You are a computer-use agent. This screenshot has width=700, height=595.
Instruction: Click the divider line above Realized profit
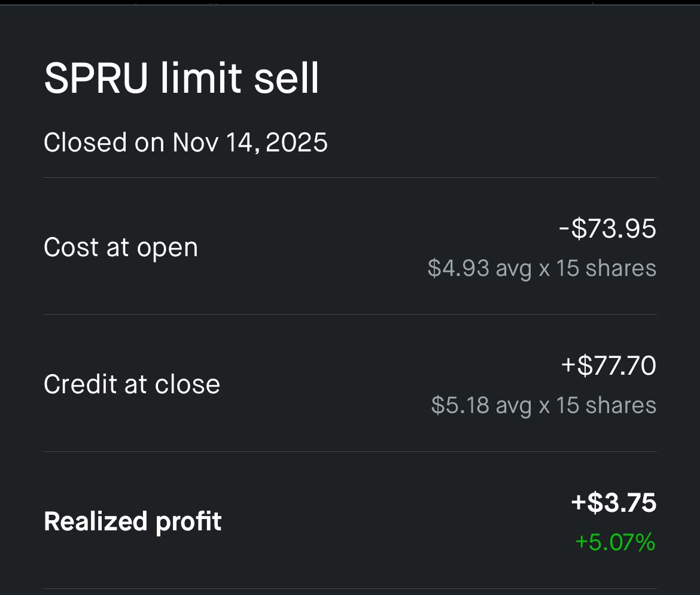coord(350,451)
